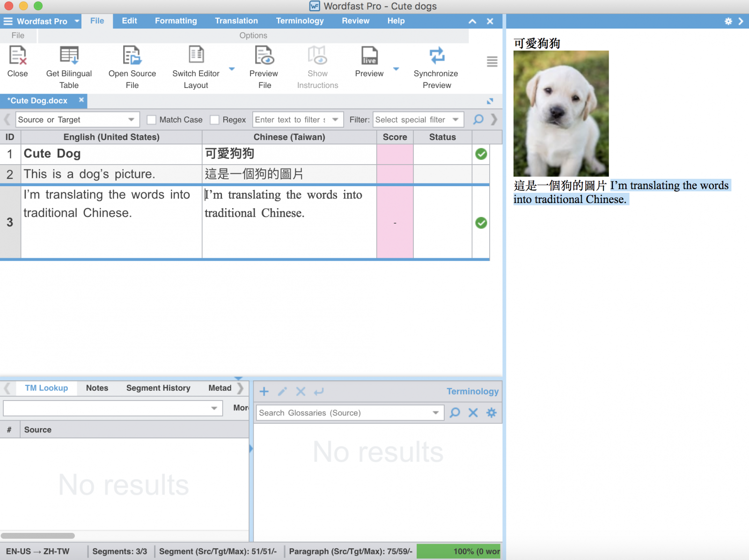The image size is (749, 560).
Task: Toggle confirmed status checkmark of segment 3
Action: click(481, 223)
